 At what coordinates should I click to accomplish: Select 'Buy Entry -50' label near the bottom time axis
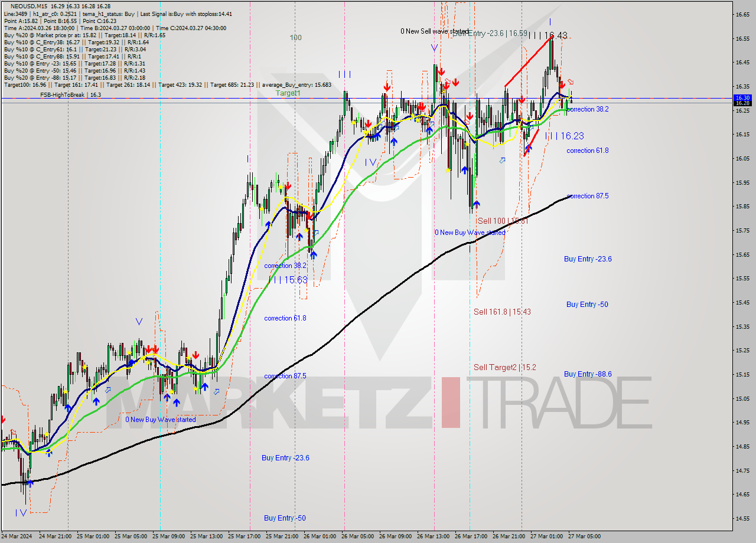285,518
